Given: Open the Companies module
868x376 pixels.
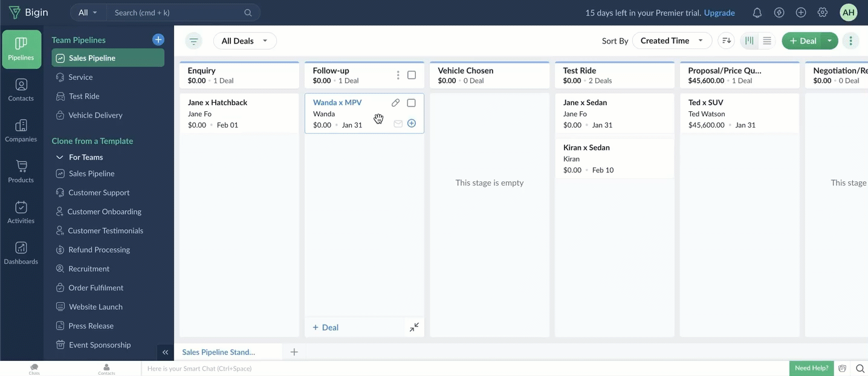Looking at the screenshot, I should pyautogui.click(x=21, y=131).
